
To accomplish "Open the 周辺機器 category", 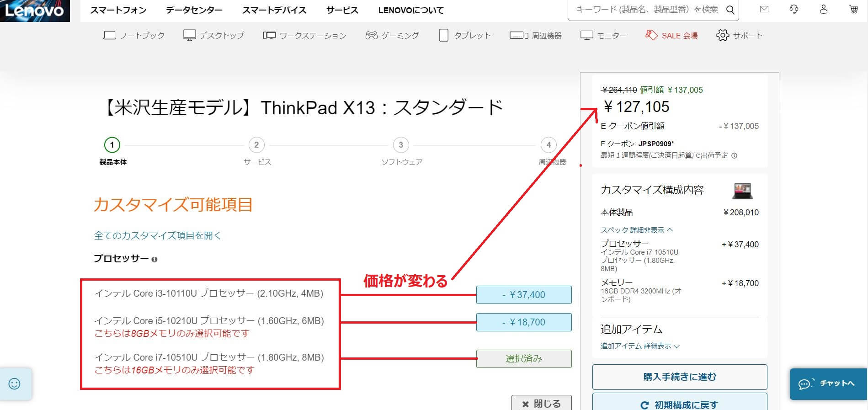I will pyautogui.click(x=547, y=35).
